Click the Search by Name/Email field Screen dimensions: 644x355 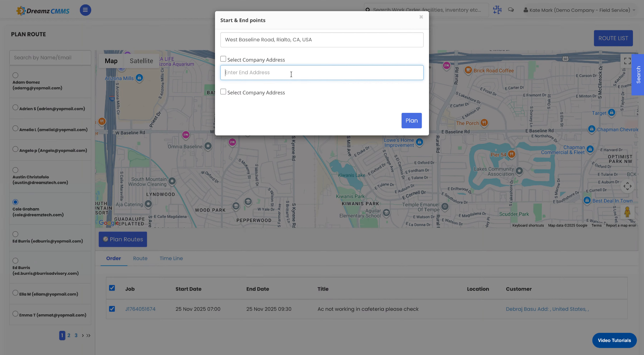(50, 57)
